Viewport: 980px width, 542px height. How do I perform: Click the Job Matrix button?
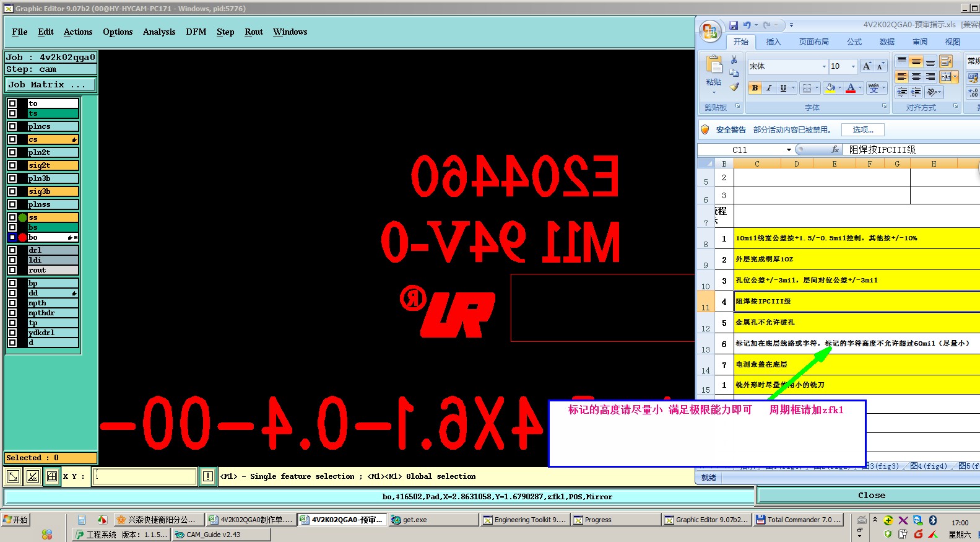51,85
